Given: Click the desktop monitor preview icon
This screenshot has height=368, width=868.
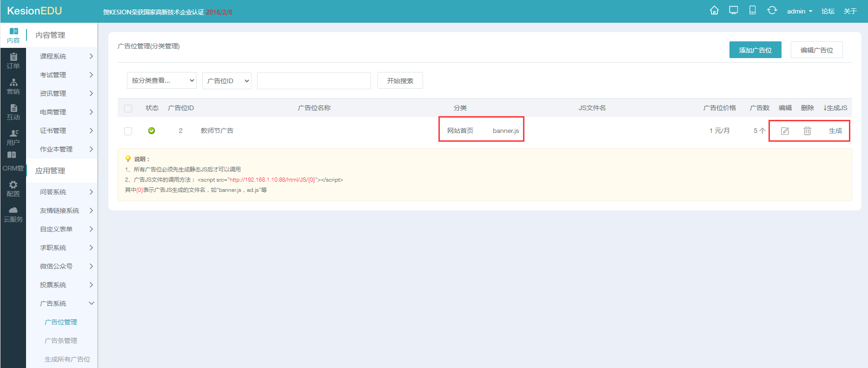Looking at the screenshot, I should tap(734, 10).
